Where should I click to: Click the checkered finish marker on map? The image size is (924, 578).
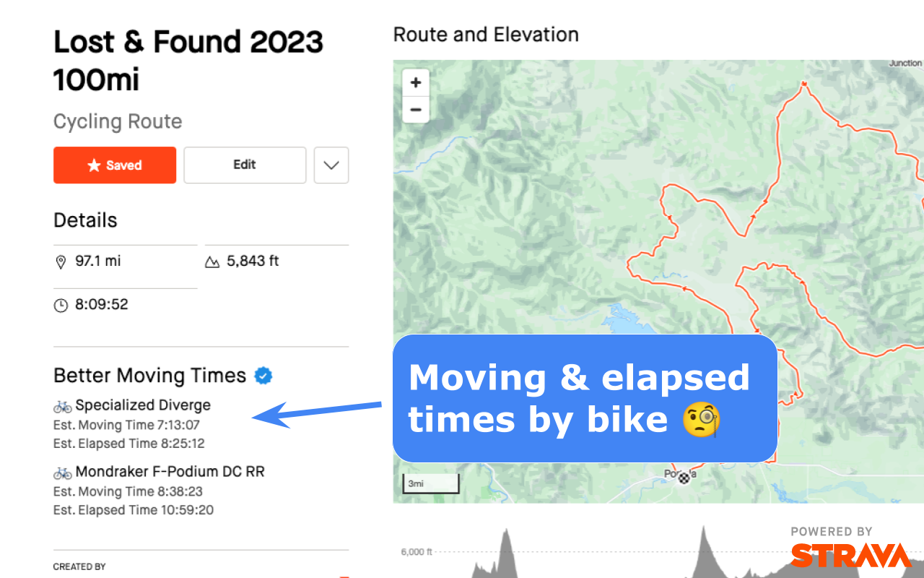coord(683,478)
